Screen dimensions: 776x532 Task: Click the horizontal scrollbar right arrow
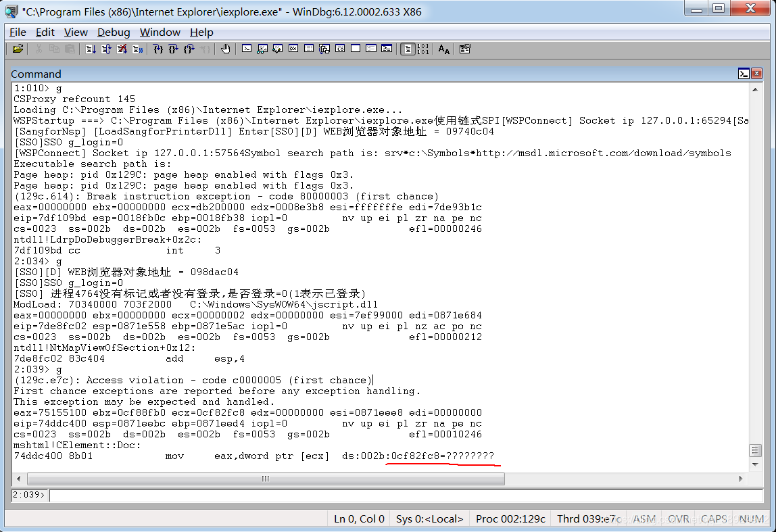[741, 479]
